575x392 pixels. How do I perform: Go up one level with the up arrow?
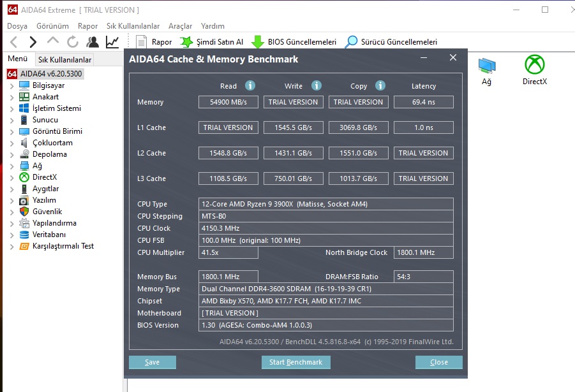53,41
